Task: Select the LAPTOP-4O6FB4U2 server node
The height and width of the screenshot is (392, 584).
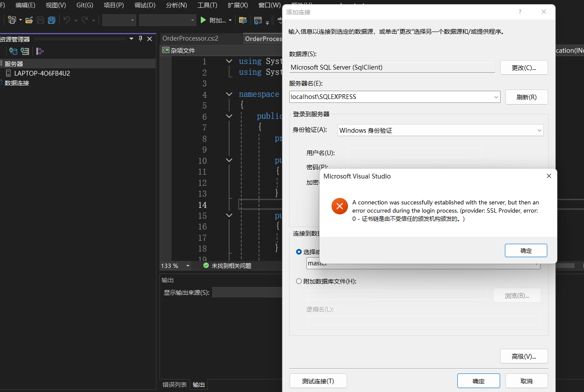Action: (x=42, y=73)
